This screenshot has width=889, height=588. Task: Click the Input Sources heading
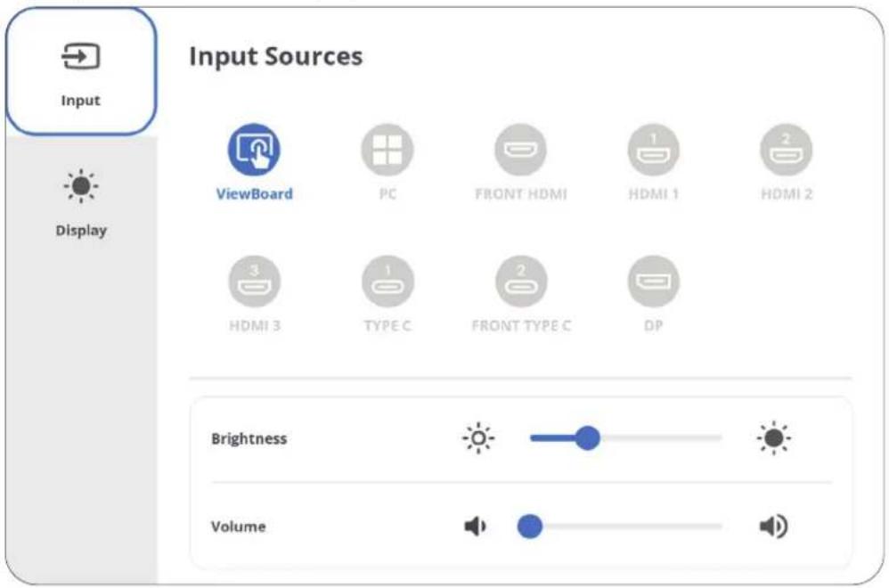coord(275,56)
